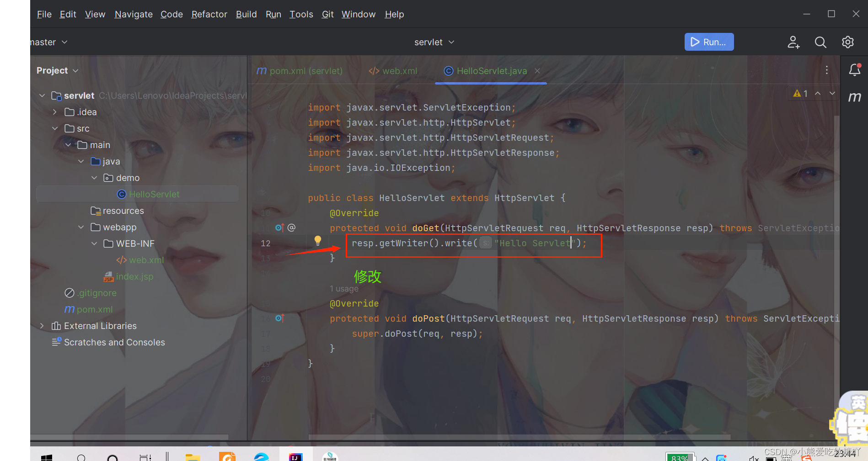Collapse the demo package

click(94, 178)
